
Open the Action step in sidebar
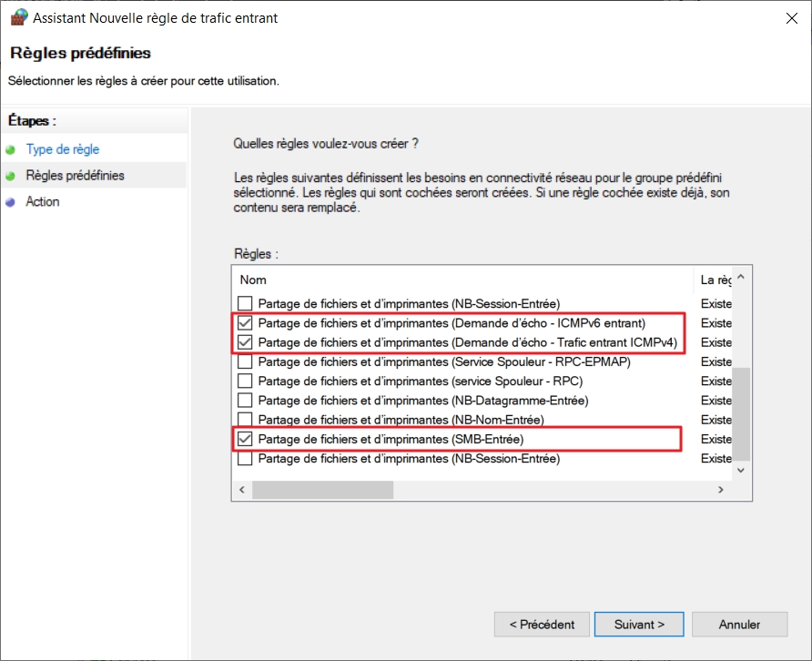(x=43, y=202)
